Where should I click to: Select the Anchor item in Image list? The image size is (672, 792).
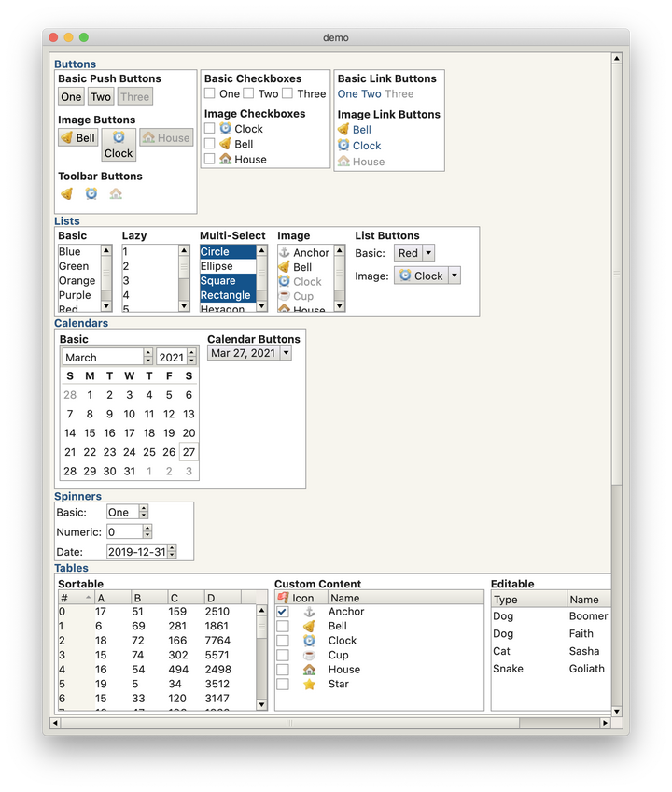[305, 252]
